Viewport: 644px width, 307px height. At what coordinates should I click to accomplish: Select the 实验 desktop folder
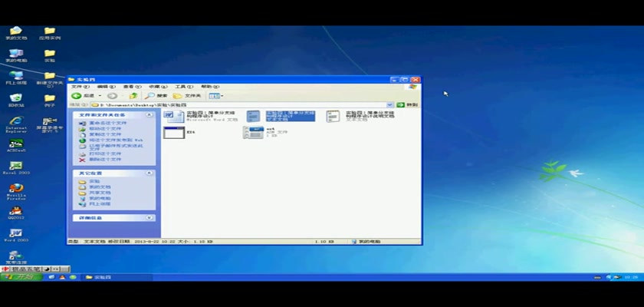click(50, 56)
